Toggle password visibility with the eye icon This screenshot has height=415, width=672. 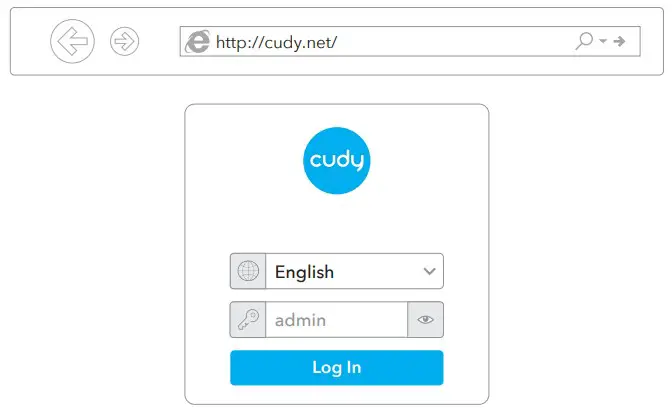[x=426, y=319]
